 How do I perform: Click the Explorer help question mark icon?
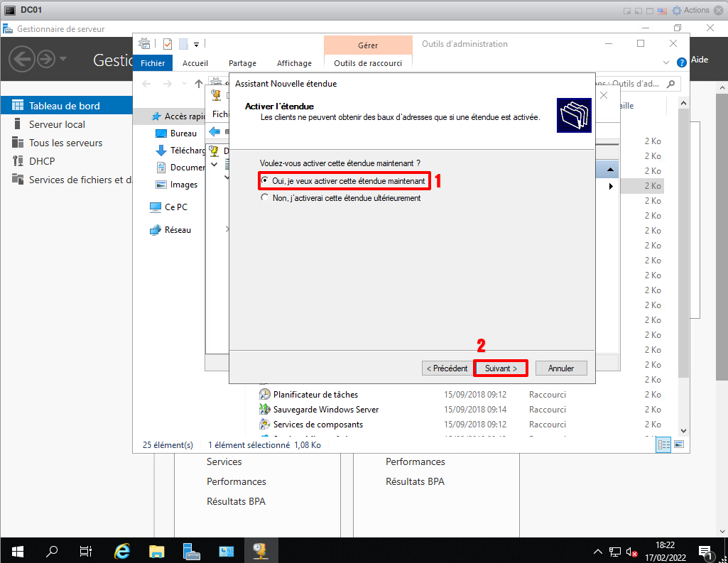[682, 62]
